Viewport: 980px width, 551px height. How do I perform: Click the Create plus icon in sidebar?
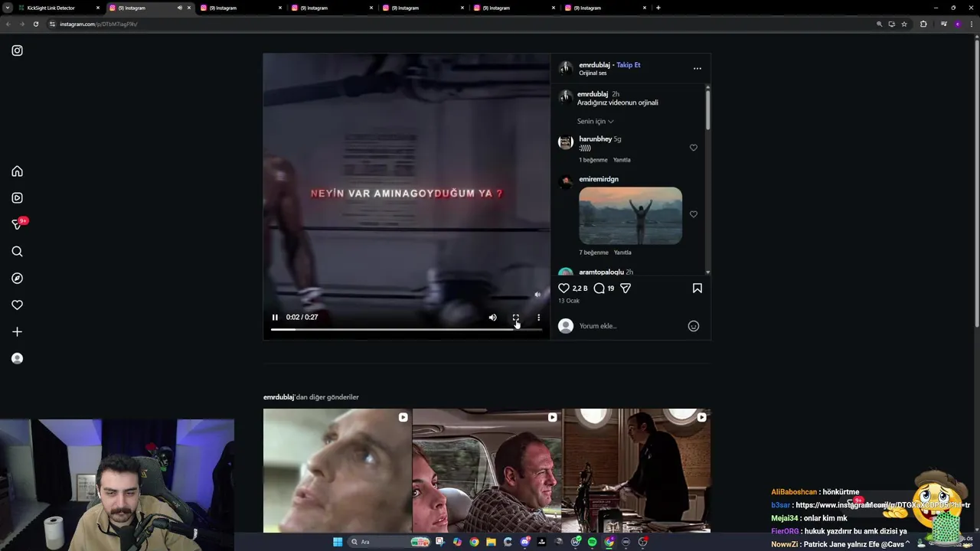click(17, 331)
